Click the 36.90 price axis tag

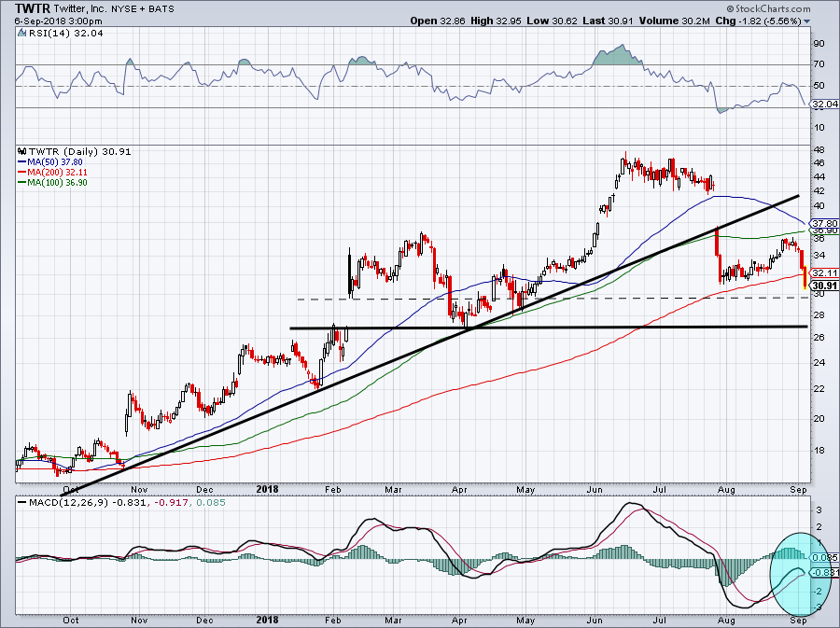825,230
